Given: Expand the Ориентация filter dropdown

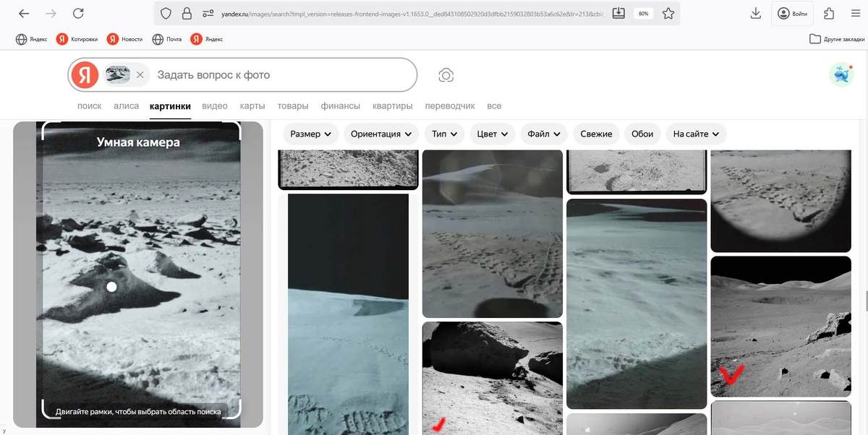Looking at the screenshot, I should pyautogui.click(x=380, y=134).
